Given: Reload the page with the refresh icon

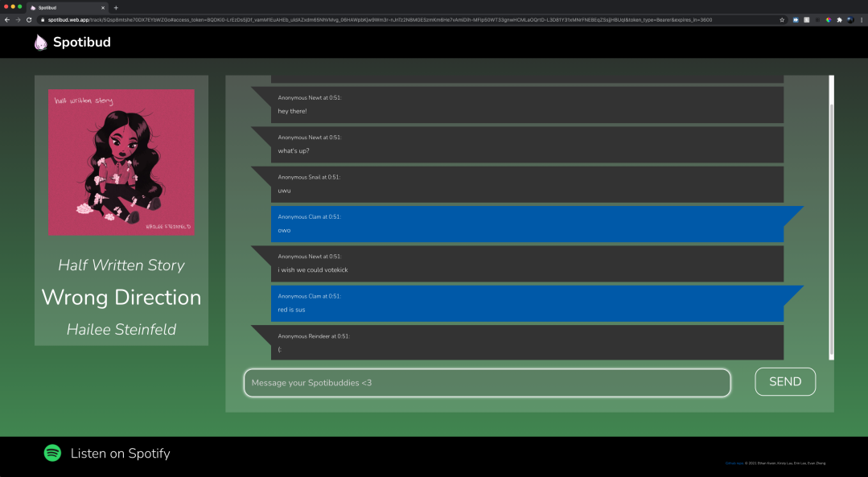Looking at the screenshot, I should pyautogui.click(x=29, y=20).
